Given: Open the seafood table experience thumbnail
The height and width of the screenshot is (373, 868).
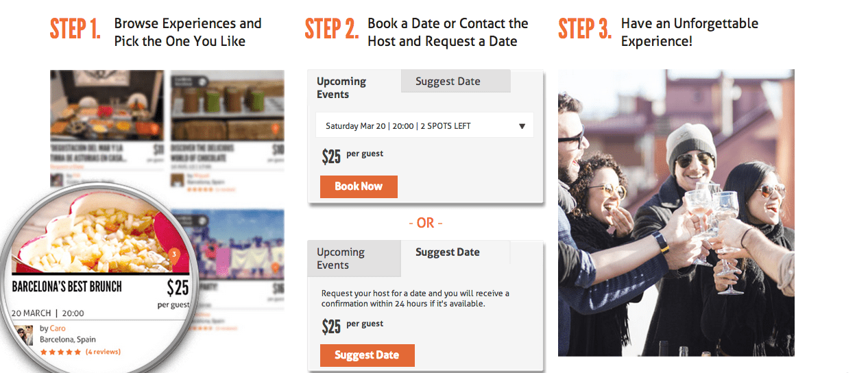Looking at the screenshot, I should point(107,105).
